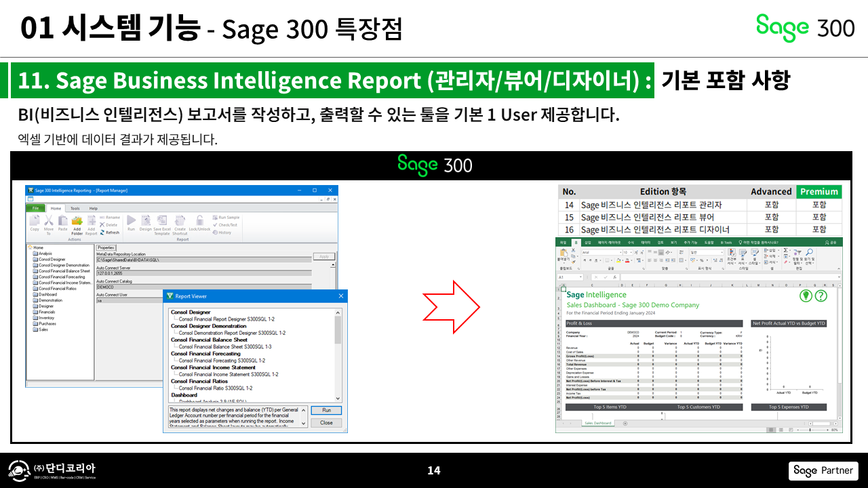Delete the selected item in Report Manager
Image resolution: width=868 pixels, height=488 pixels.
[108, 225]
